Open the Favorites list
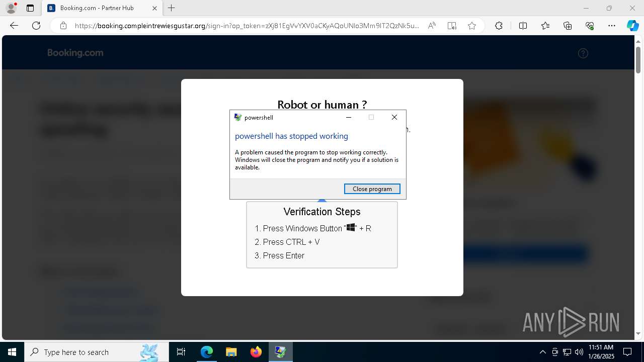Screen dimensions: 644x362 point(545,26)
